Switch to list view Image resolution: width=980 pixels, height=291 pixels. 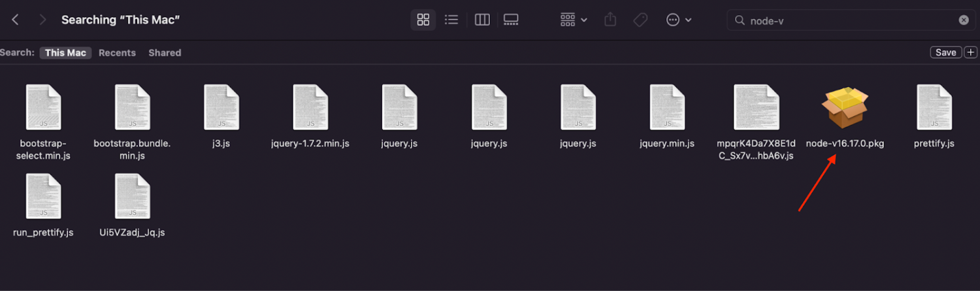(x=451, y=20)
